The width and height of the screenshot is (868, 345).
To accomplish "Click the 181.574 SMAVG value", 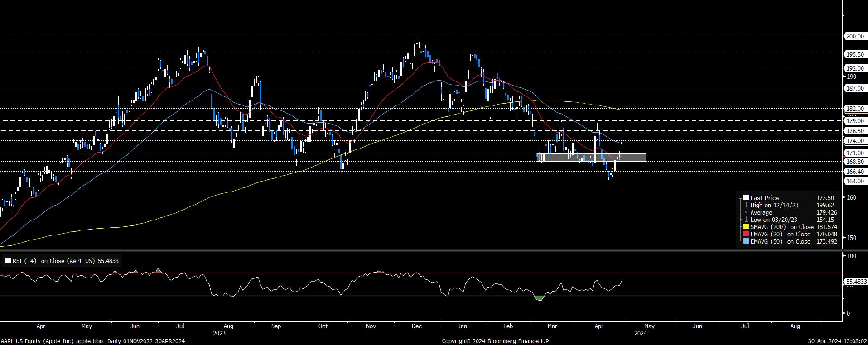I will pyautogui.click(x=826, y=227).
